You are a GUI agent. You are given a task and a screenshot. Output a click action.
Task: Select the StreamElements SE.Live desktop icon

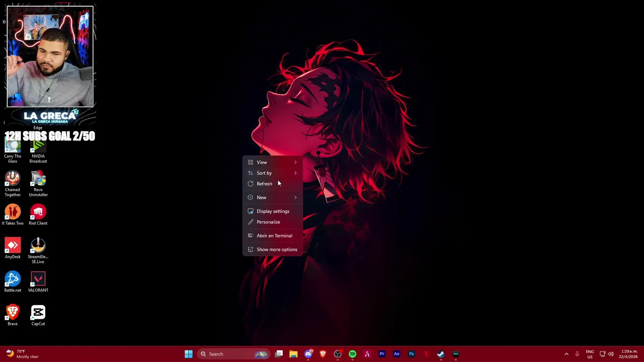click(x=38, y=251)
